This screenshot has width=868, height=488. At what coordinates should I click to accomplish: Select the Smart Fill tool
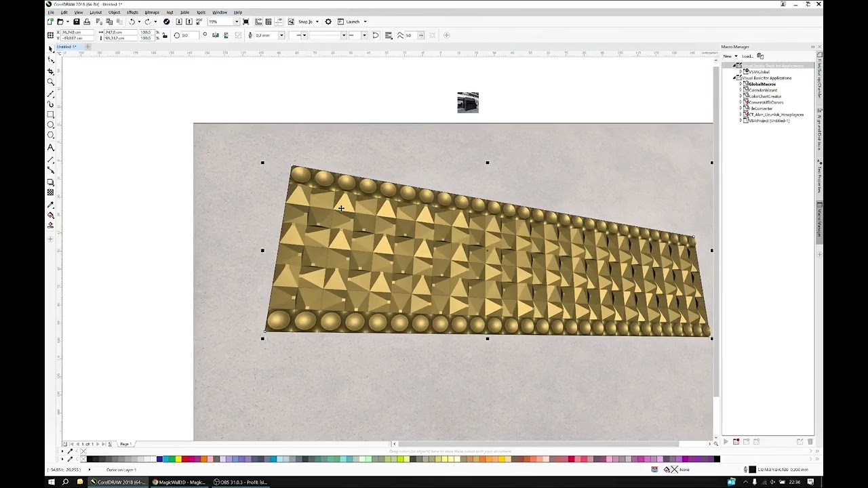tap(51, 226)
